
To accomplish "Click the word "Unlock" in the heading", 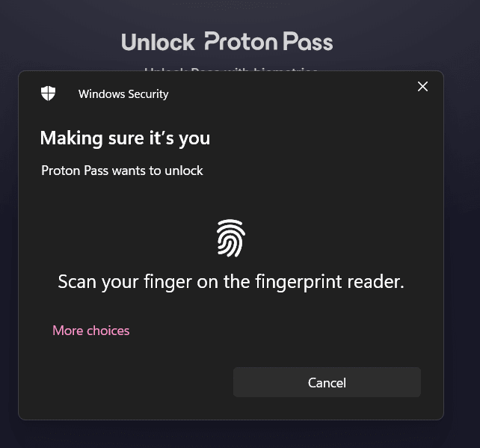I will (x=158, y=42).
